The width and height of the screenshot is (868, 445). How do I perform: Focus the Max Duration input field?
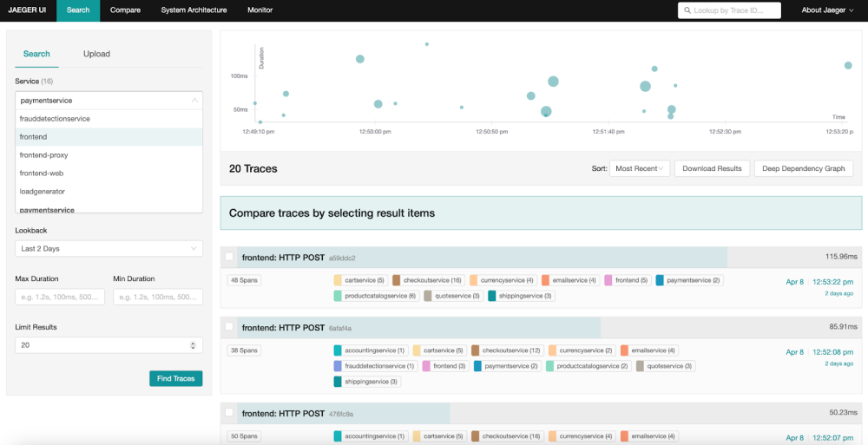pyautogui.click(x=60, y=298)
